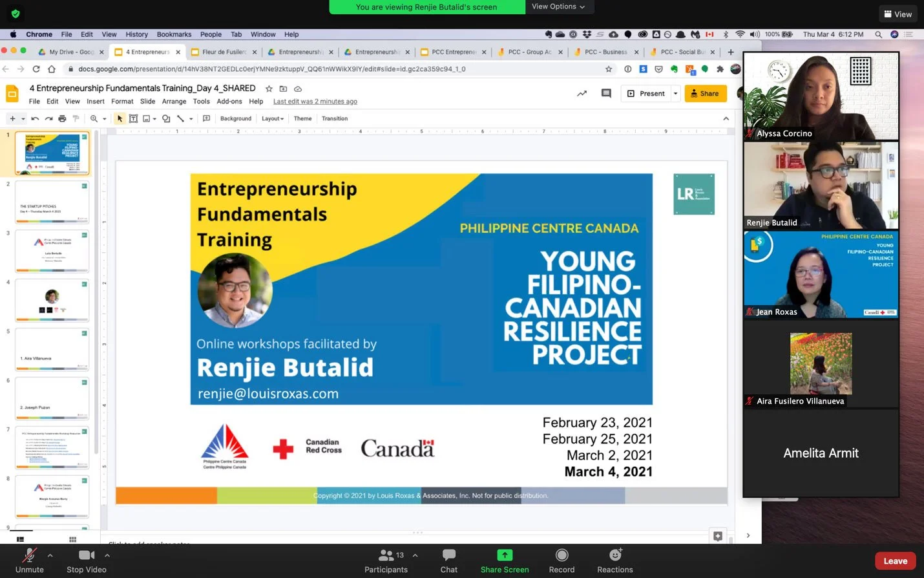
Task: Choose the Select arrow cursor tool
Action: [x=120, y=118]
